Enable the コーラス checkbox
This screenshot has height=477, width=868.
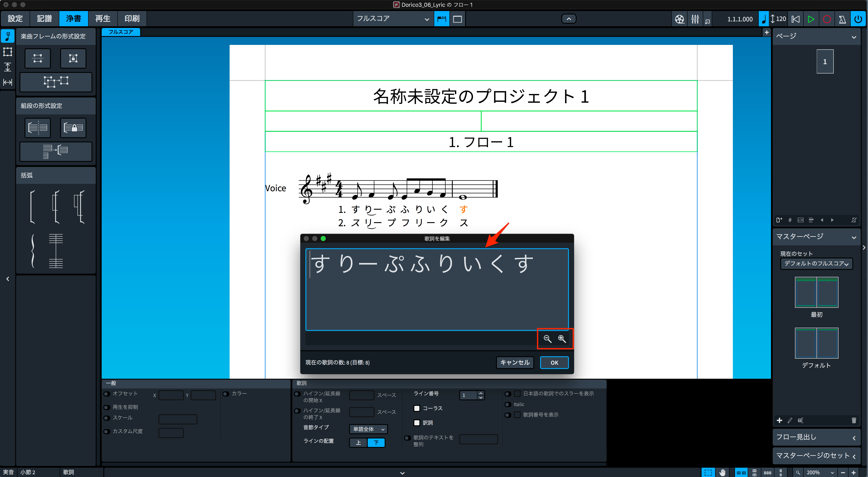point(417,408)
